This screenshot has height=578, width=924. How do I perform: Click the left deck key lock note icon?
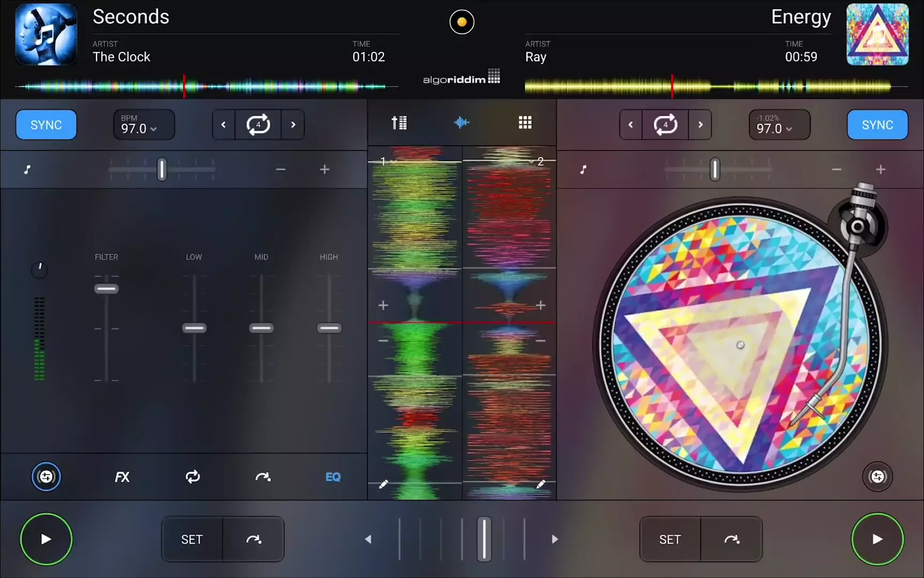coord(27,170)
